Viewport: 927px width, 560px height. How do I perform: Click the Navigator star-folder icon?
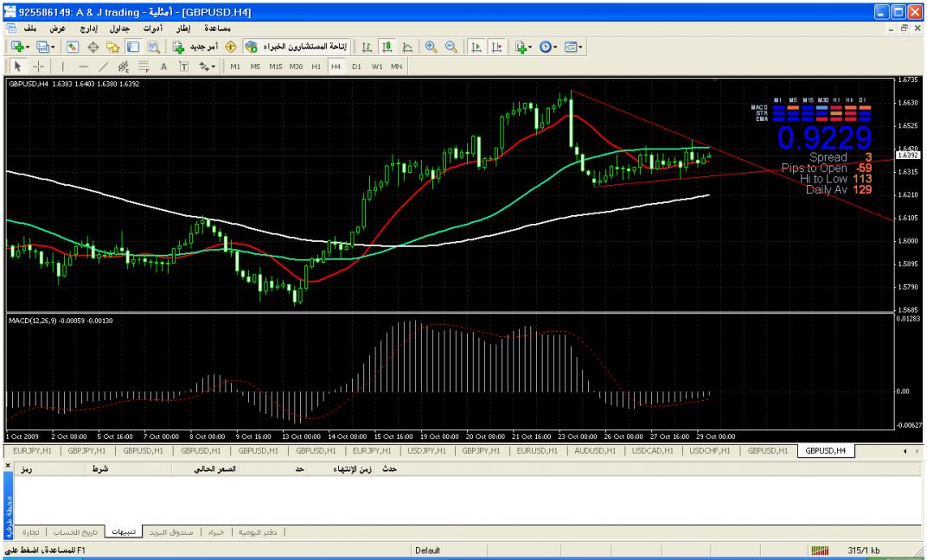click(112, 46)
